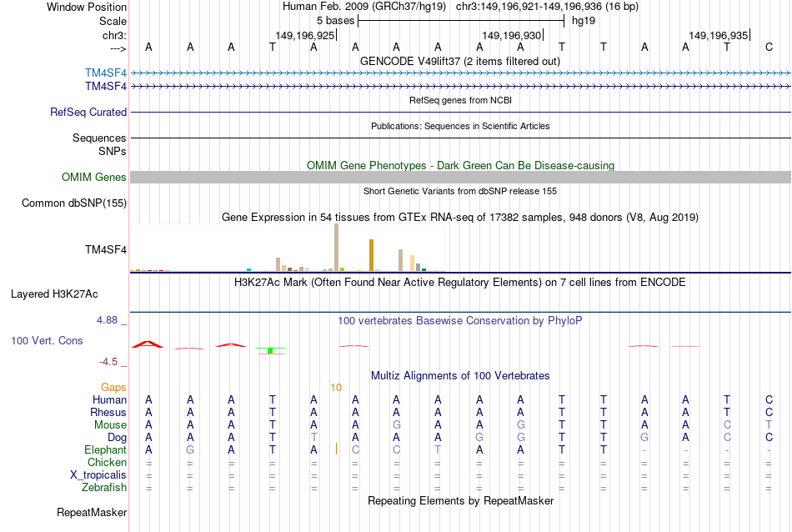This screenshot has height=532, width=792.
Task: Click the chr3:149,196,921-149,196,936 window position text
Action: (547, 7)
